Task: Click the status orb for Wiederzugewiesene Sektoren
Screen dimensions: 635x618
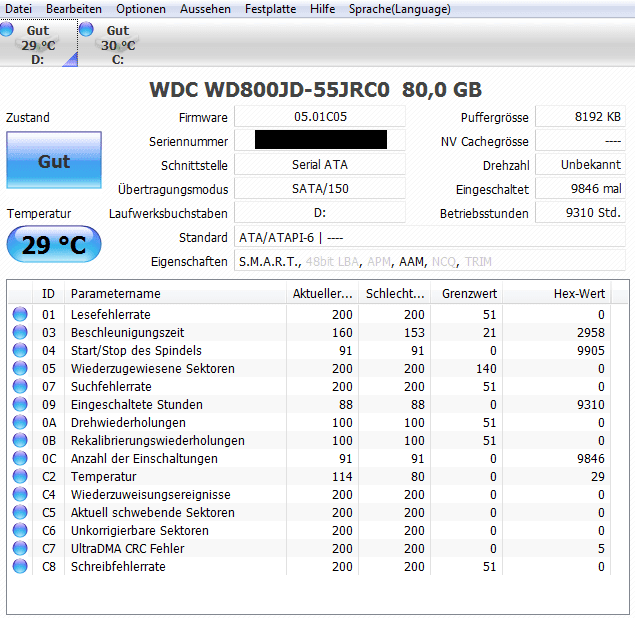Action: (x=20, y=368)
